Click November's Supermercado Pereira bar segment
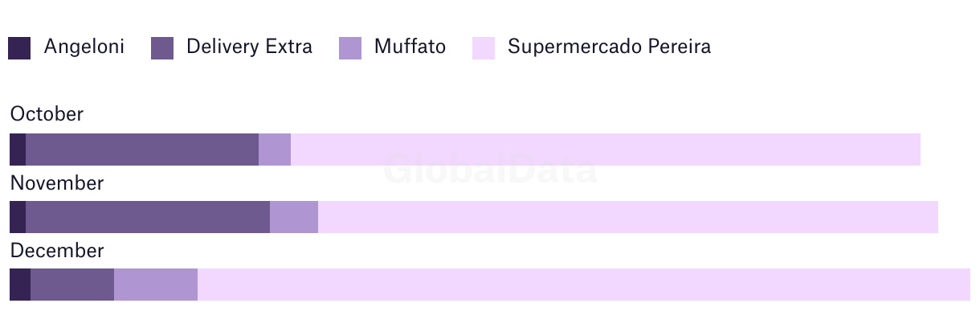980x336 pixels. tap(628, 217)
